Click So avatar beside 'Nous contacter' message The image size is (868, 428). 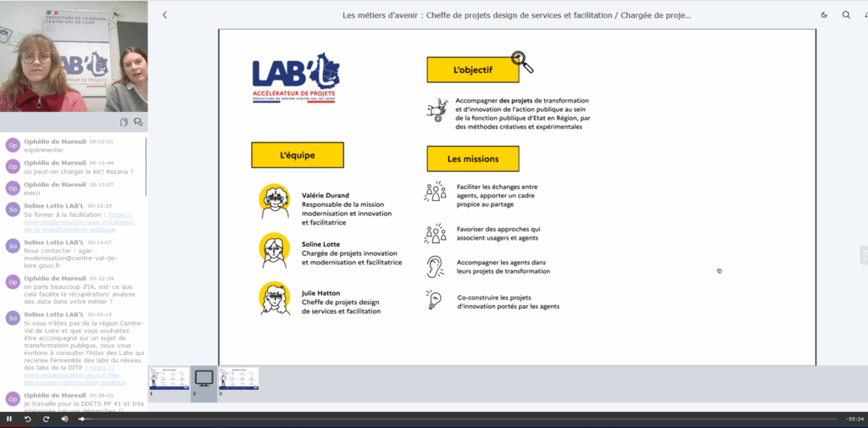[13, 246]
